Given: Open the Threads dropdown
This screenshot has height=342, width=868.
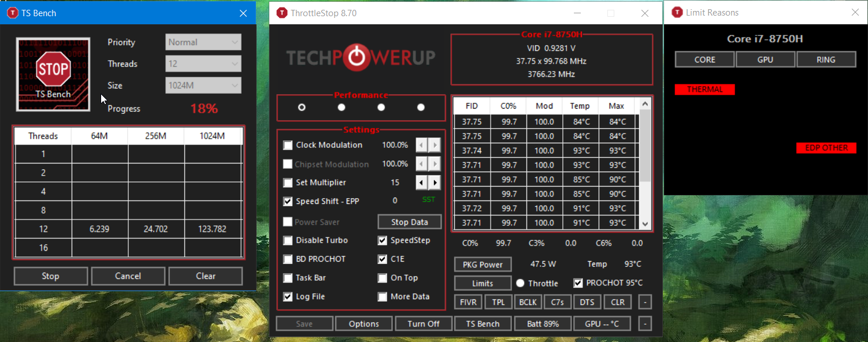Looking at the screenshot, I should coord(203,64).
